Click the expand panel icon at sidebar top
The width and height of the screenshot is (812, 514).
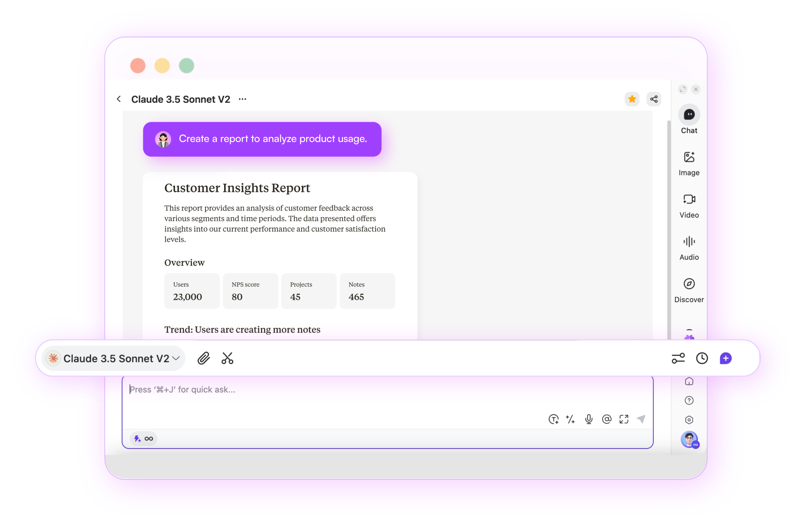683,89
